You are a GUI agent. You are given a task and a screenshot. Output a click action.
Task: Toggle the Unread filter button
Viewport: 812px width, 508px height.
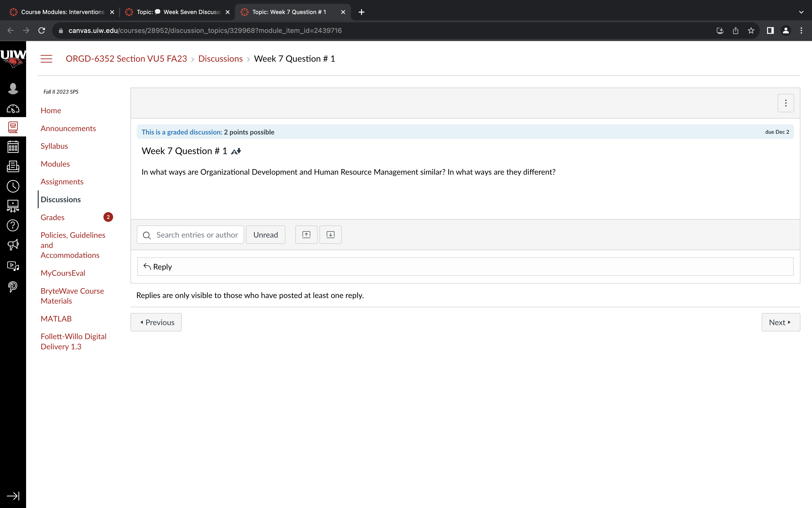pyautogui.click(x=265, y=234)
